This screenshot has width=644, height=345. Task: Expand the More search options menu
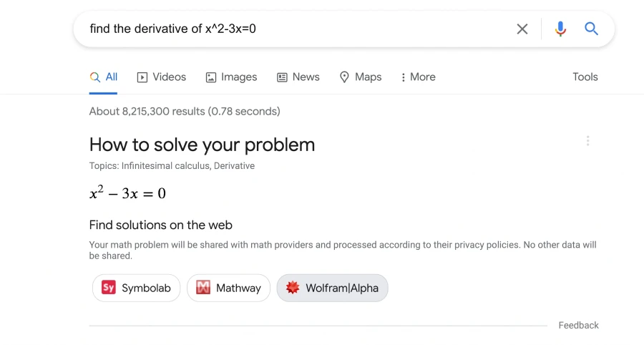[418, 77]
